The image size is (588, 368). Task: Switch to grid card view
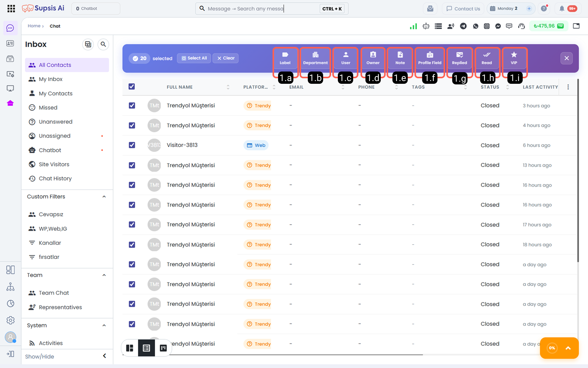130,348
